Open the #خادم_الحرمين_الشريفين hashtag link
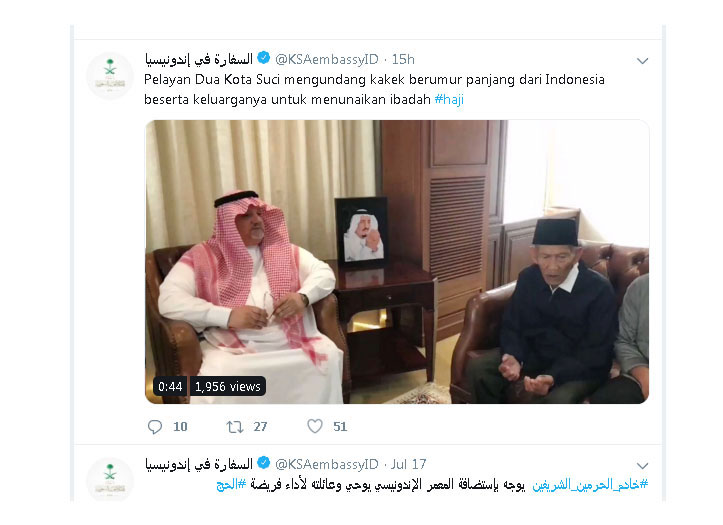The image size is (723, 525). 589,485
